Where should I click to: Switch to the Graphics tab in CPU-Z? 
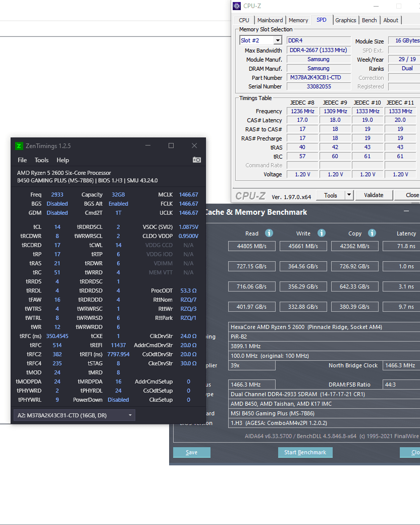(x=345, y=20)
